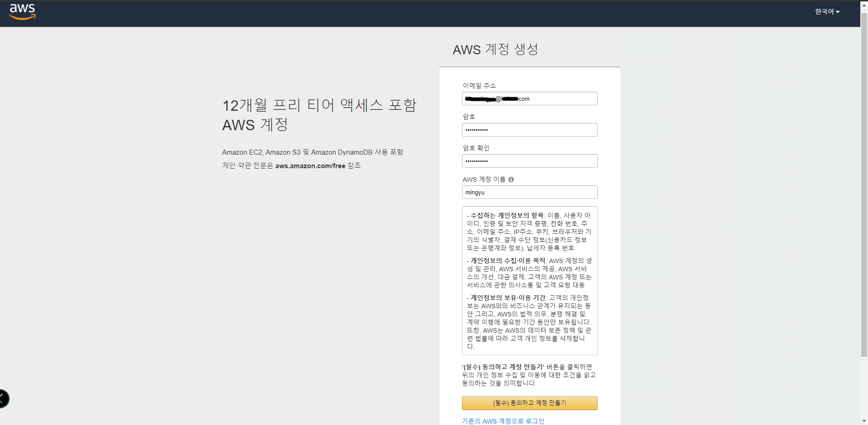Image resolution: width=868 pixels, height=425 pixels.
Task: Click the 개인정보의 수집·이용 목적 text
Action: pos(508,261)
